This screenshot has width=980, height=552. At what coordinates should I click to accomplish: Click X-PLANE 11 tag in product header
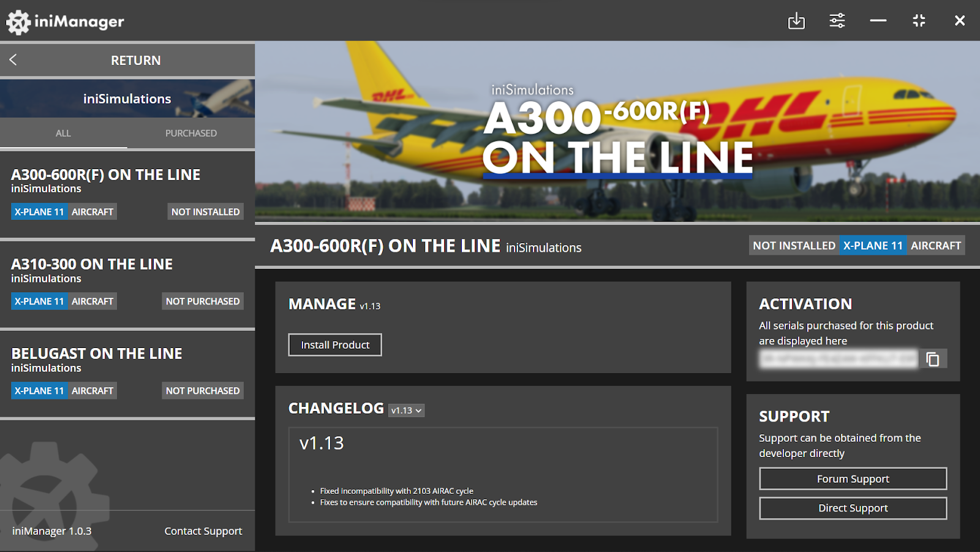(873, 246)
